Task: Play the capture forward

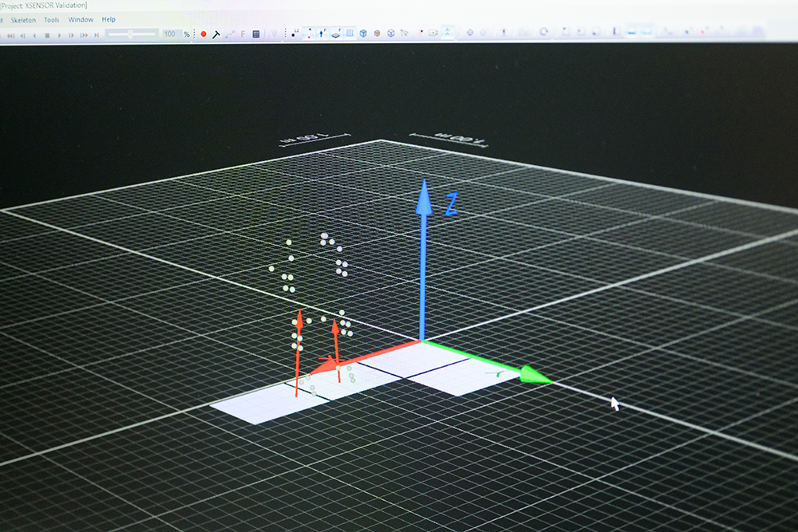Action: 59,35
